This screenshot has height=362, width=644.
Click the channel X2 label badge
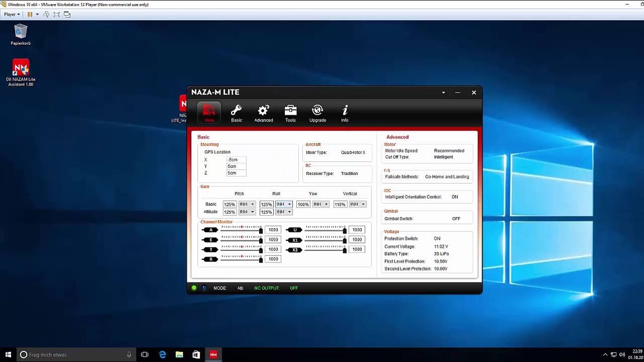[295, 249]
